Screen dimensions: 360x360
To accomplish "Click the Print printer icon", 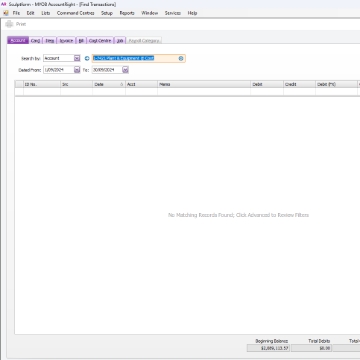I will click(x=9, y=24).
